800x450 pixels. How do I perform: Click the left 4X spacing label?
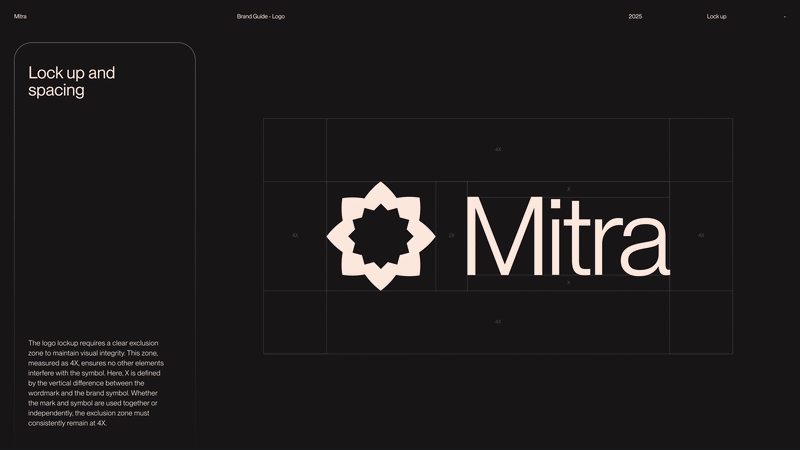295,236
